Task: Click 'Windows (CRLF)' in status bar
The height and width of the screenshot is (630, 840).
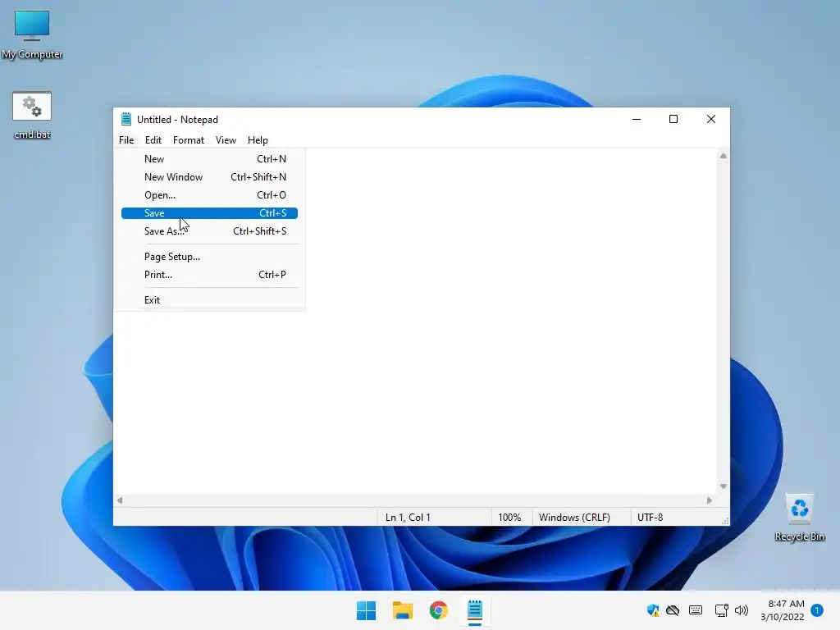Action: click(x=574, y=518)
